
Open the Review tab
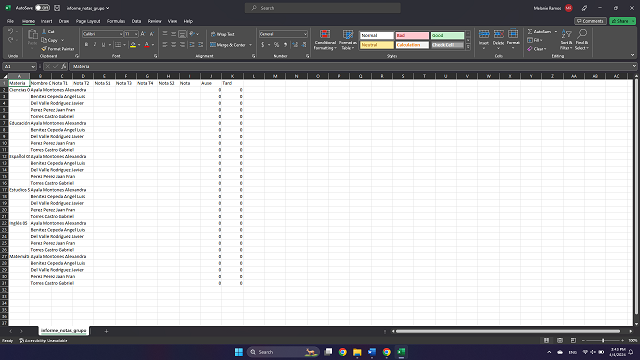(154, 21)
